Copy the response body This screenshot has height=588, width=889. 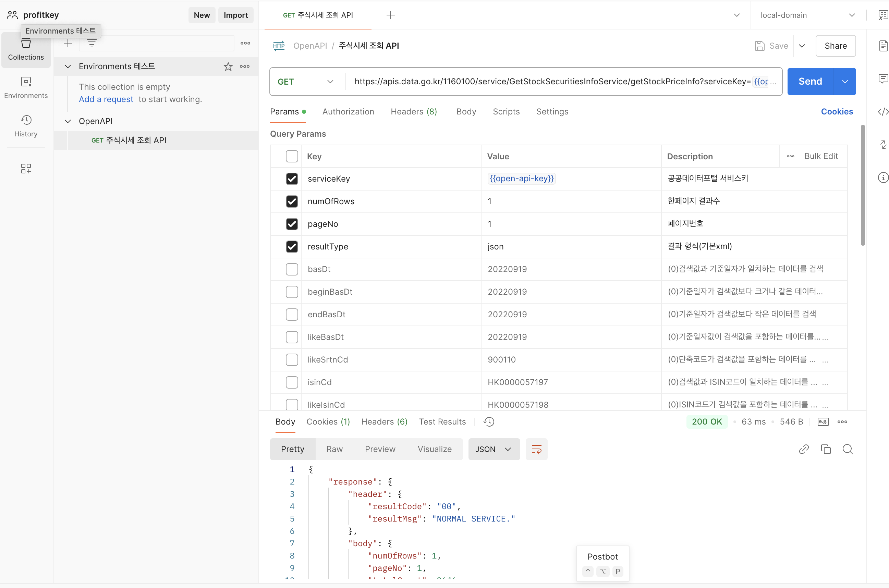pos(826,449)
